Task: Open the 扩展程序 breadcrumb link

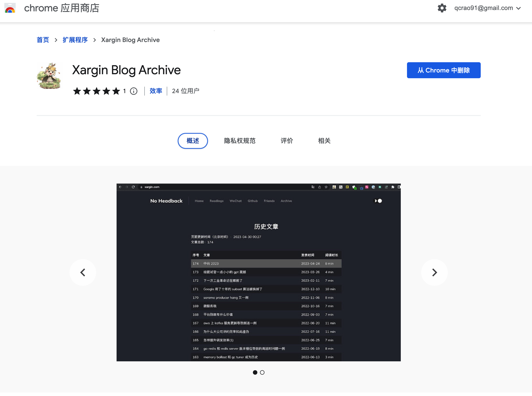Action: (x=75, y=40)
